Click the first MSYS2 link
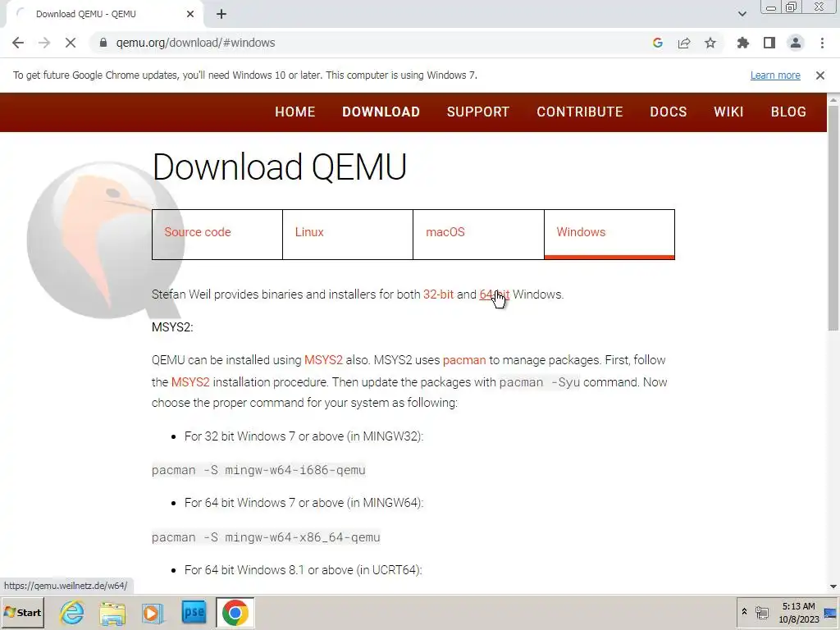840x630 pixels. [323, 360]
